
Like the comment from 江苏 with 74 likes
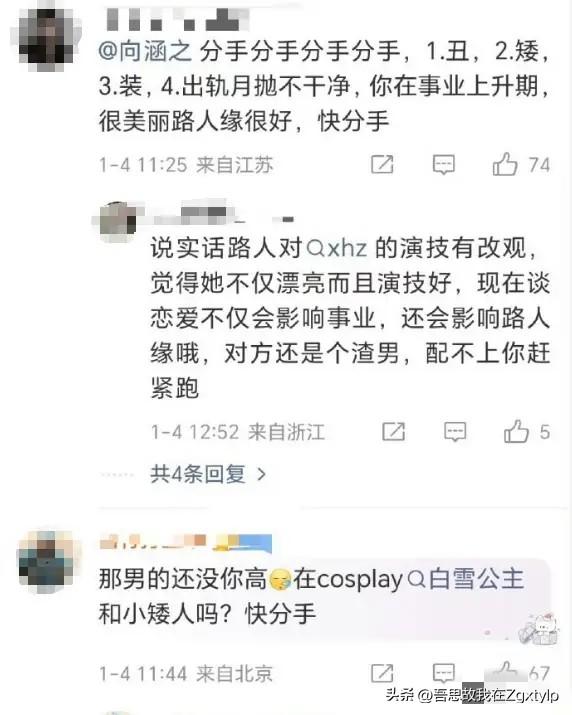pos(505,164)
